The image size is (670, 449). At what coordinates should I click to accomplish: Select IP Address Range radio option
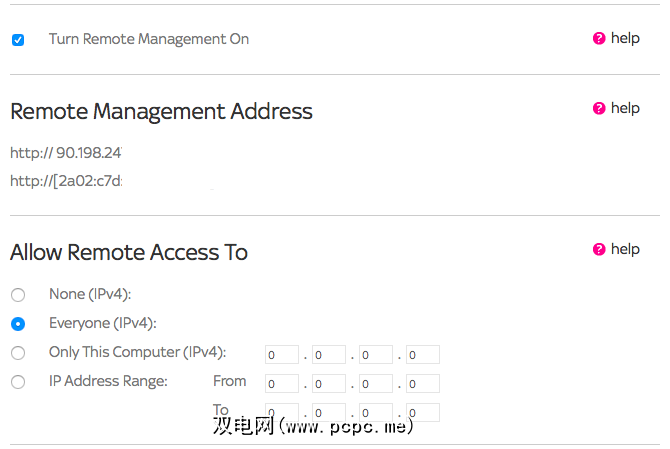18,382
